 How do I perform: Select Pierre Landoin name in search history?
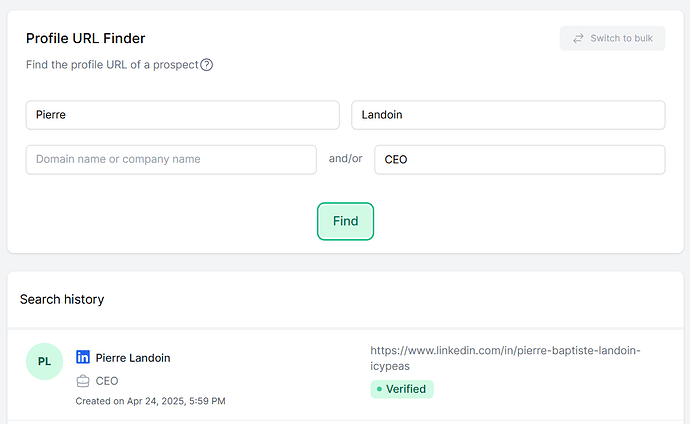coord(133,358)
